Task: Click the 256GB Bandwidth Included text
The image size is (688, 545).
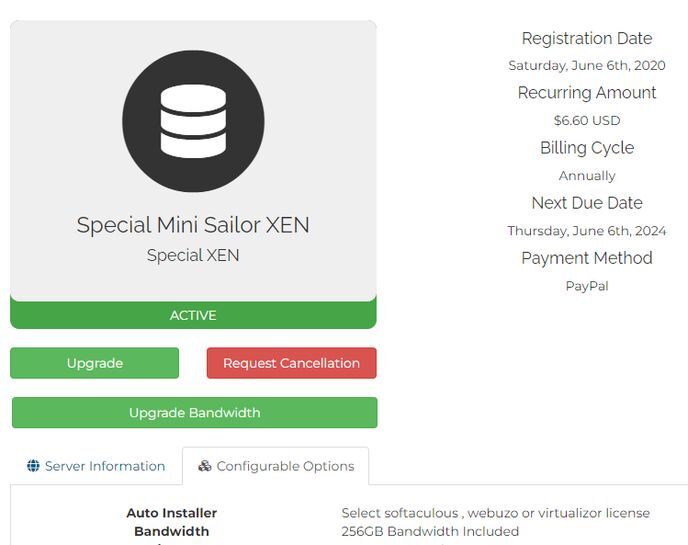Action: 430,531
